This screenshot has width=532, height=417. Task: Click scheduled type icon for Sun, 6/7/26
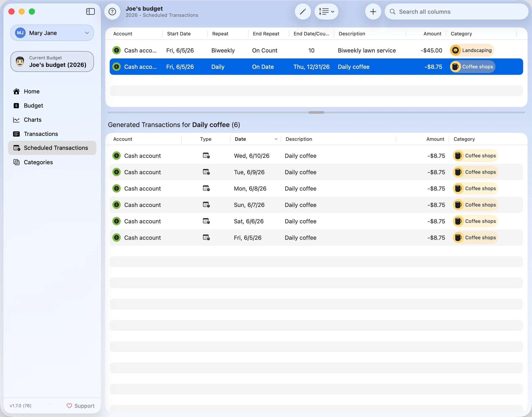206,205
